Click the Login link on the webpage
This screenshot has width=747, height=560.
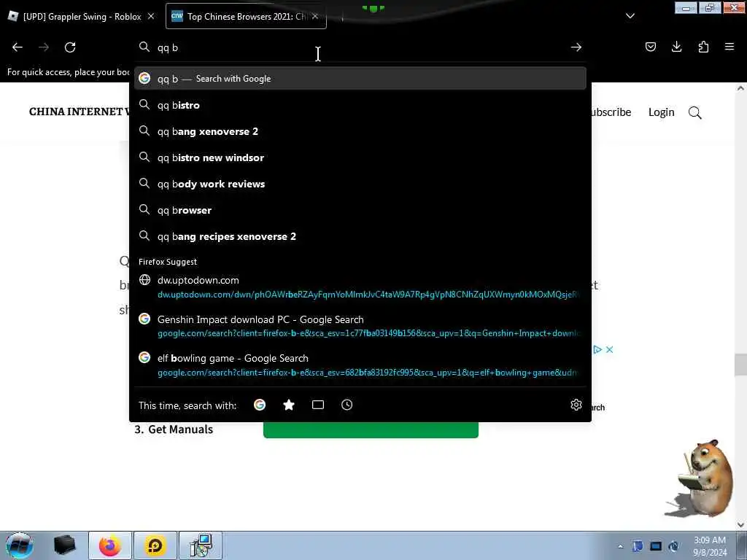(x=661, y=112)
